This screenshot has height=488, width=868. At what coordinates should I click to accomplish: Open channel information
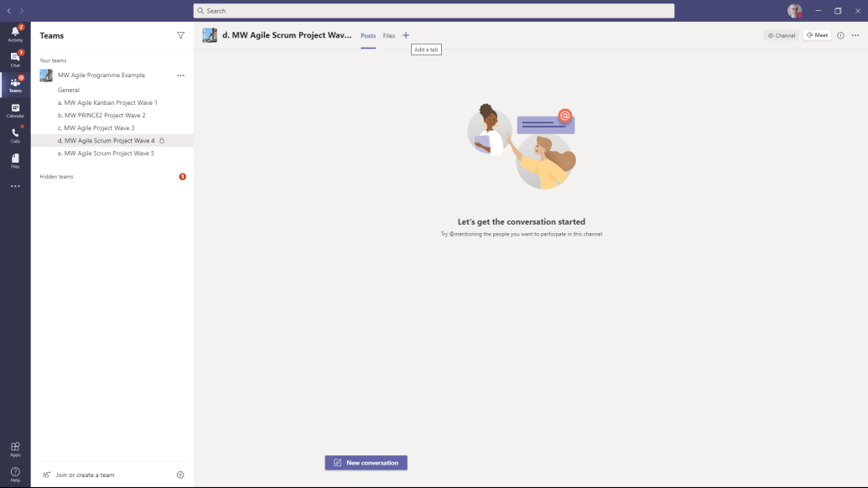840,35
